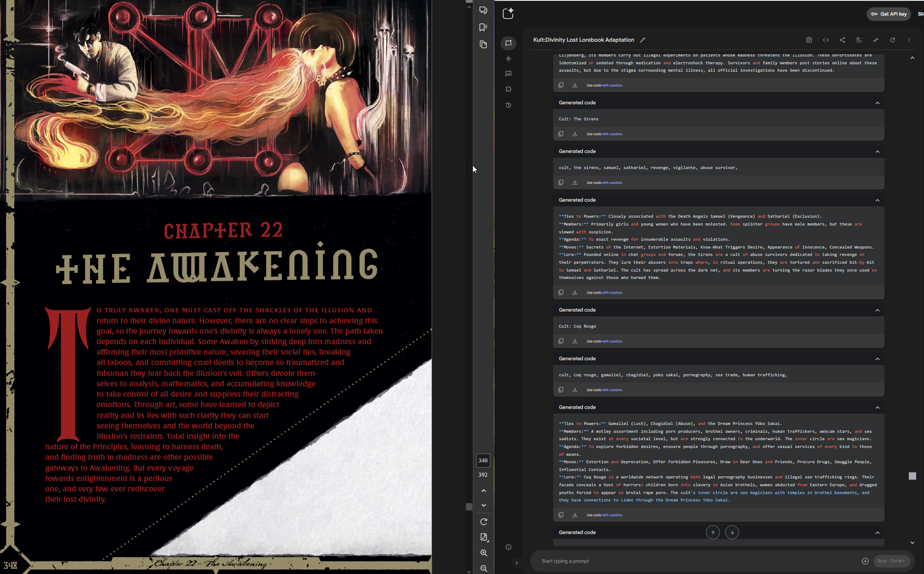This screenshot has width=924, height=574.
Task: Open the three-dot more options menu
Action: (x=909, y=40)
